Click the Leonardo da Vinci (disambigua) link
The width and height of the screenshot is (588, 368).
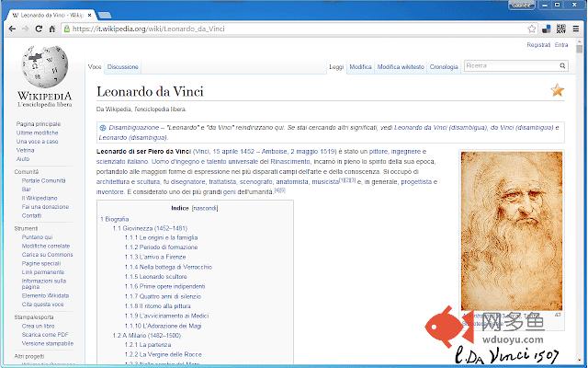click(x=441, y=128)
